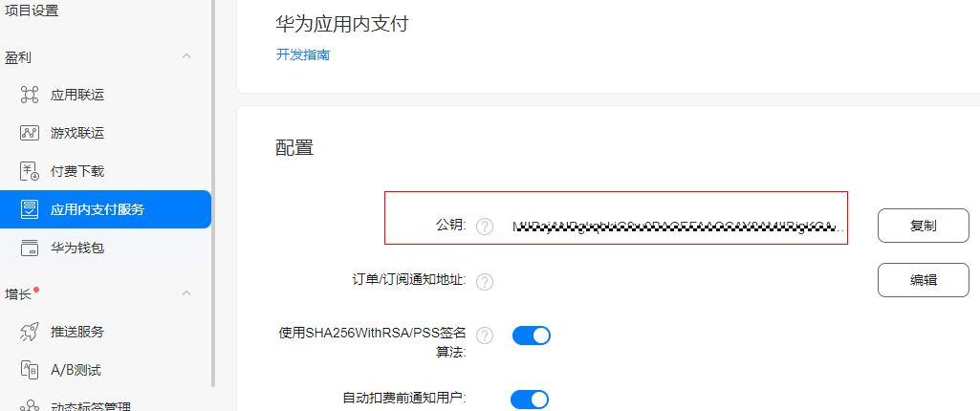Toggle the SHA256WithRSA/PSS签名算法 switch

[x=532, y=335]
